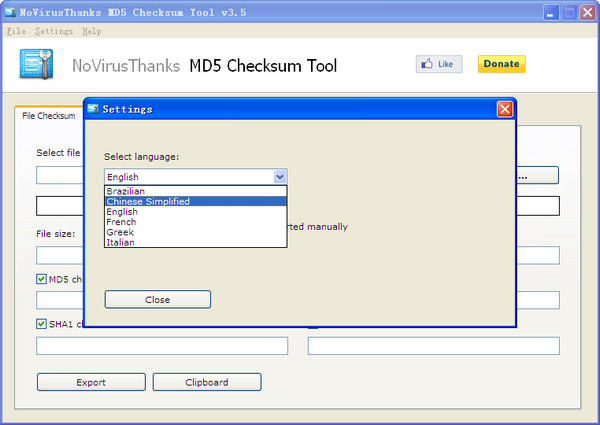Choose French from the language list

point(196,222)
